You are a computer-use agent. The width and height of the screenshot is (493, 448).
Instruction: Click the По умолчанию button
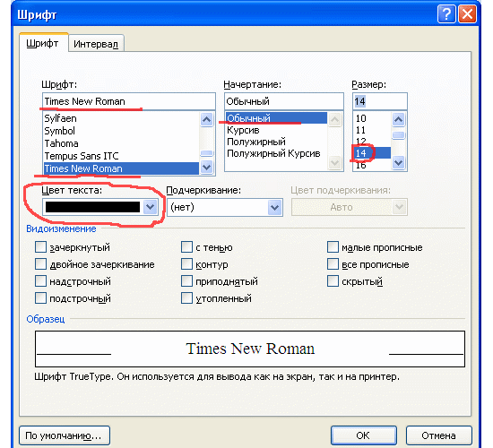point(65,435)
